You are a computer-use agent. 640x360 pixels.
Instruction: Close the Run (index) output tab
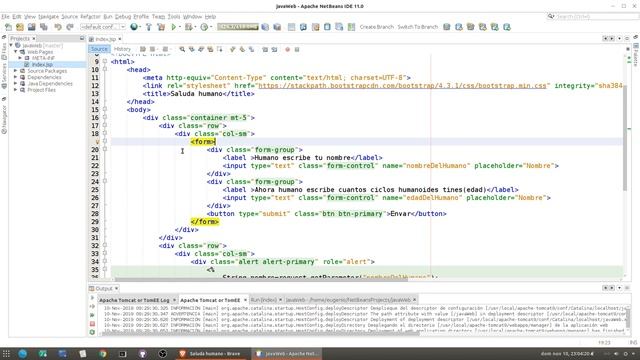(x=280, y=300)
